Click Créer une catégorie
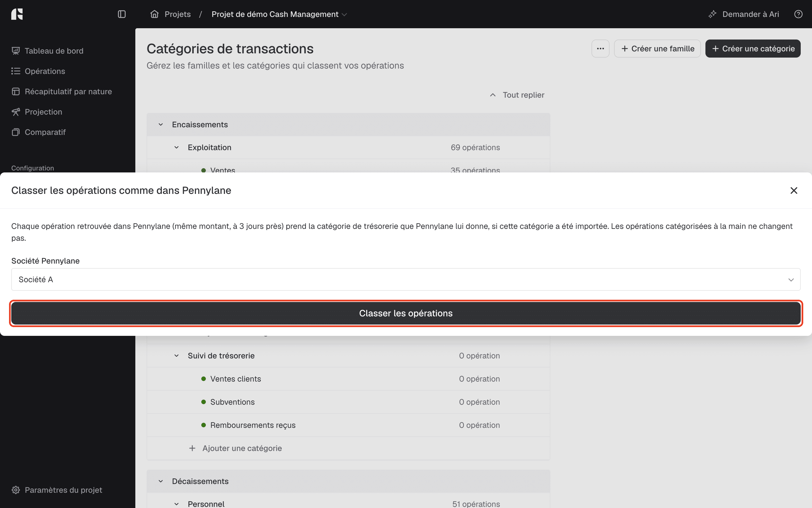The height and width of the screenshot is (508, 812). (x=753, y=49)
